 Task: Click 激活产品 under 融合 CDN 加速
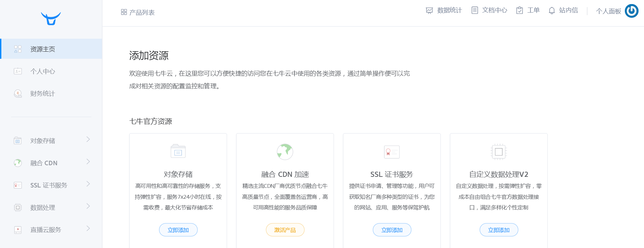(285, 230)
